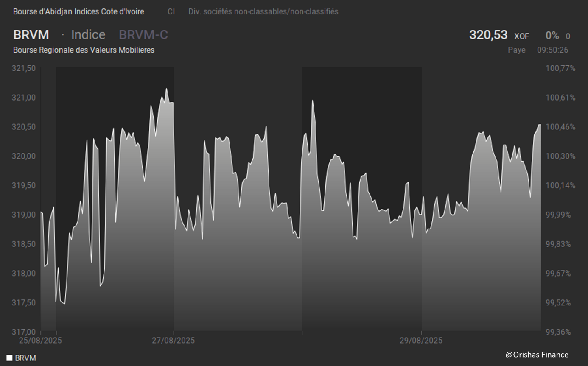Screen dimensions: 588x366
Task: Open the Bourse d'Abidjan Indices breadcrumb
Action: [78, 12]
